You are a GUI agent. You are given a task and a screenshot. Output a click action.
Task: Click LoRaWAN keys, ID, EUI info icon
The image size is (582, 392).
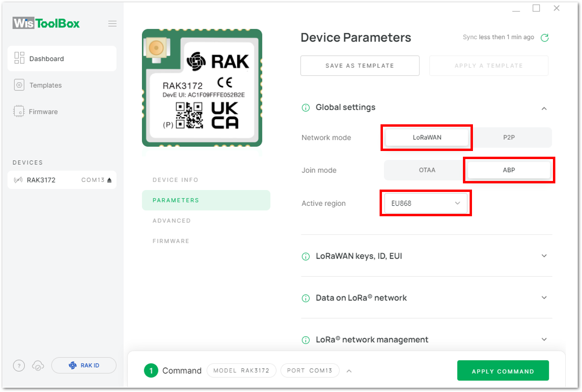point(306,256)
